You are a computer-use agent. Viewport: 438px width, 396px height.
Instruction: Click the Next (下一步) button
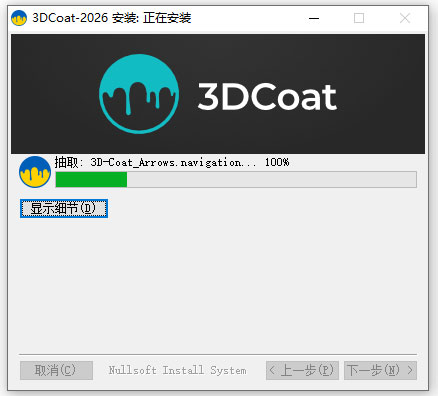pyautogui.click(x=380, y=370)
